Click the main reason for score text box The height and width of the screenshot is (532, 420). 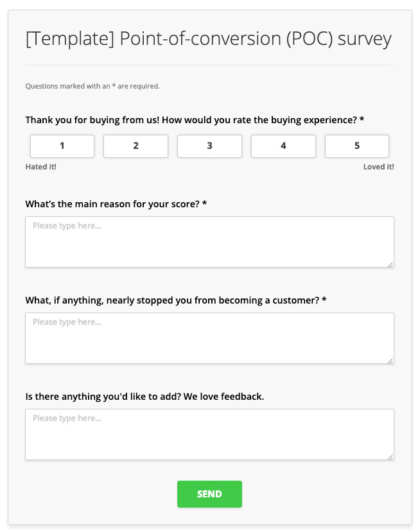pos(209,242)
